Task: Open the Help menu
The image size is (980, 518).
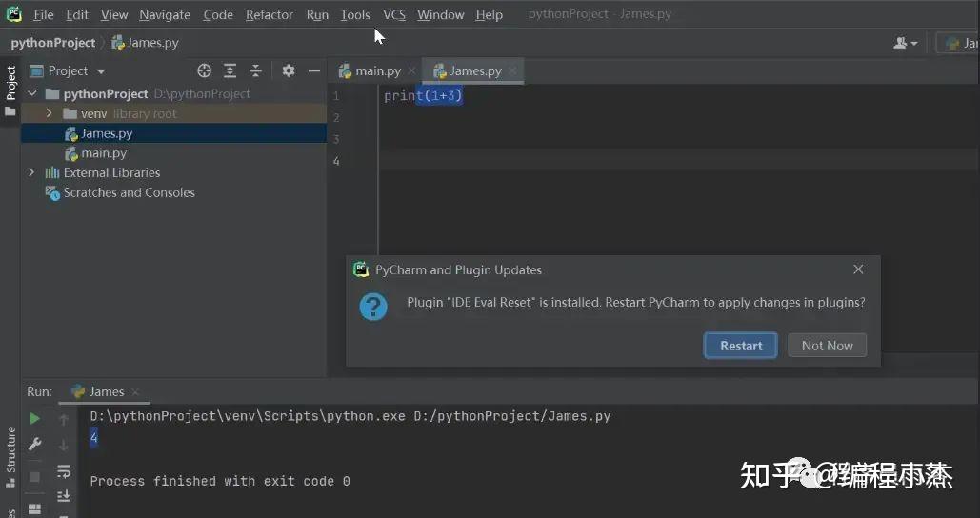Action: pyautogui.click(x=489, y=14)
